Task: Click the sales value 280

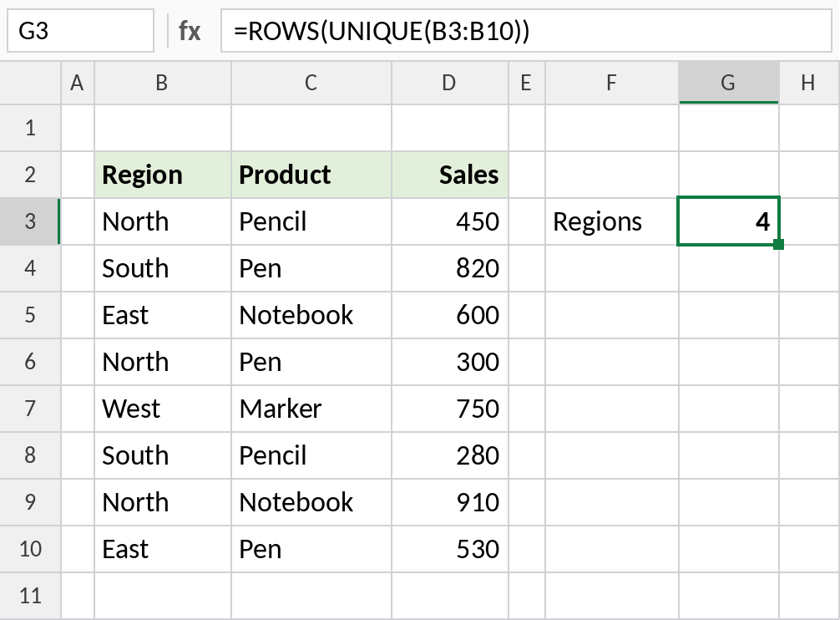Action: [x=450, y=455]
